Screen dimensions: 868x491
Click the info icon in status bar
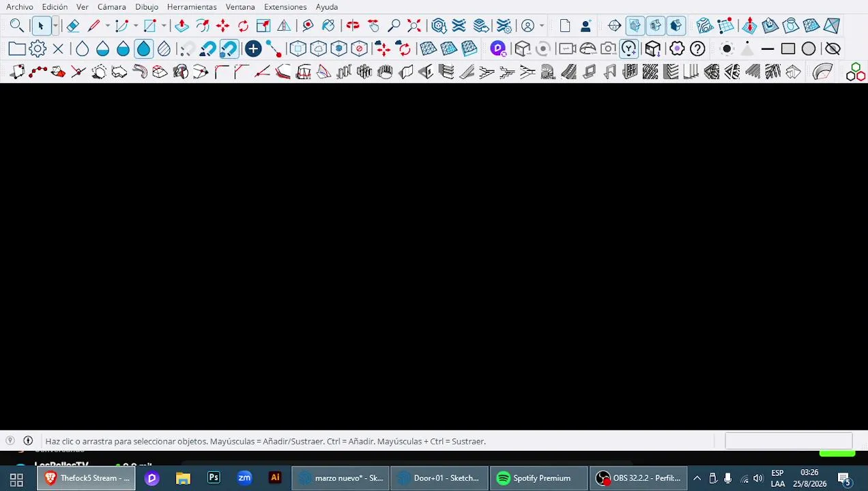(x=28, y=441)
